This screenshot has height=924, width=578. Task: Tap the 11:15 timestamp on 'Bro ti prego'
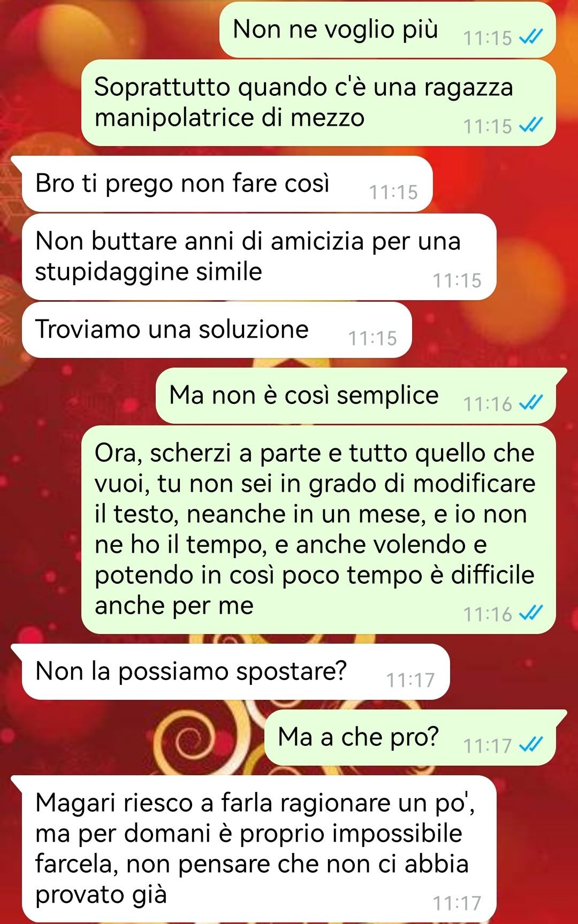(x=393, y=192)
